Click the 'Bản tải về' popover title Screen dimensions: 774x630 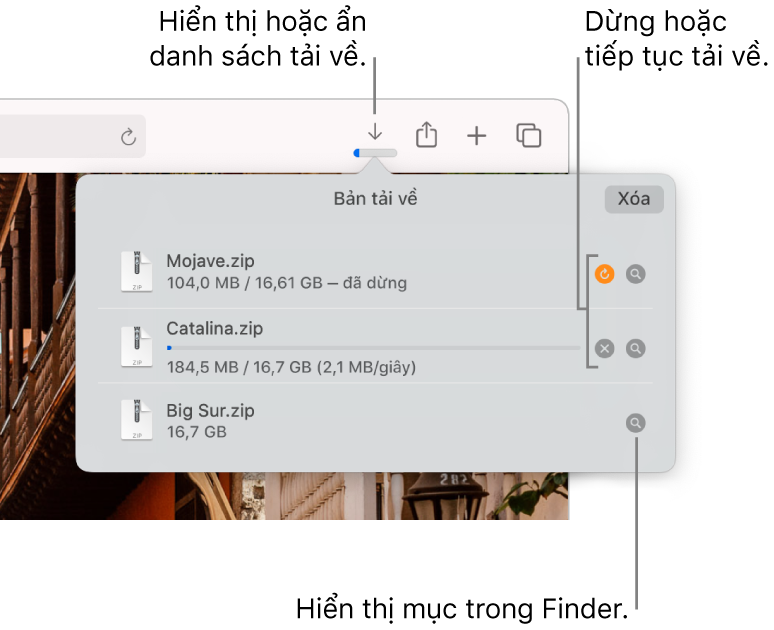tap(376, 198)
